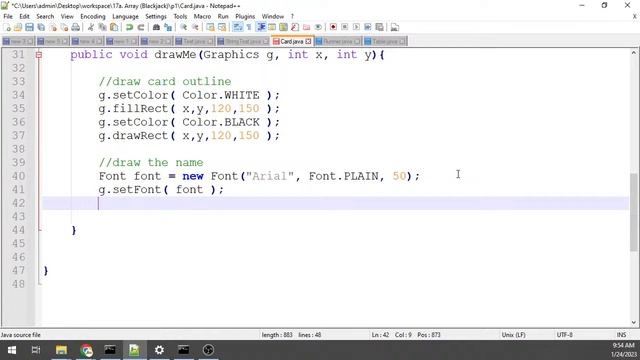The width and height of the screenshot is (640, 360).
Task: Open the Search menu
Action: pyautogui.click(x=45, y=16)
